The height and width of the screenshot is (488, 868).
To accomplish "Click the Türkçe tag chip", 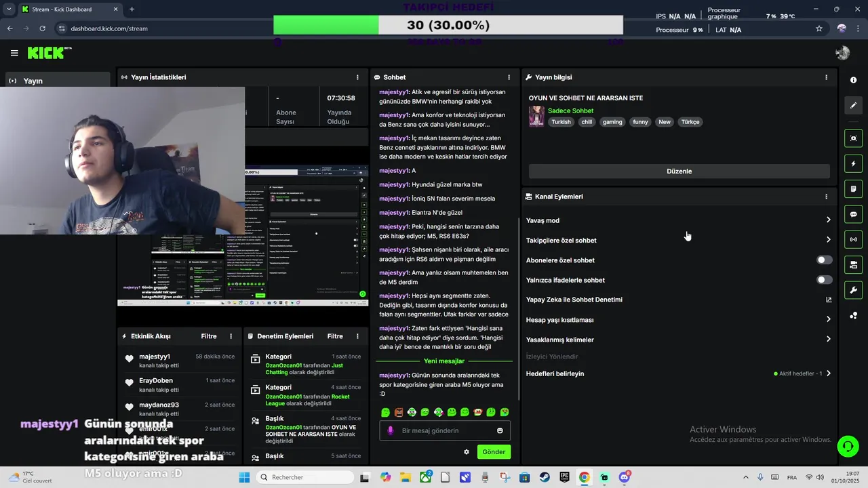I will click(x=690, y=122).
